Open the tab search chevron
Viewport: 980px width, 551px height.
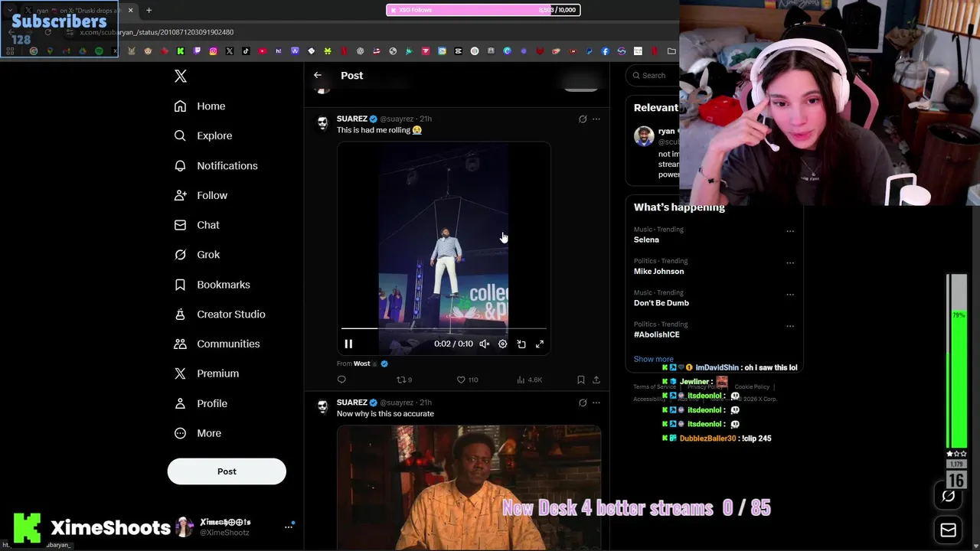(x=10, y=10)
